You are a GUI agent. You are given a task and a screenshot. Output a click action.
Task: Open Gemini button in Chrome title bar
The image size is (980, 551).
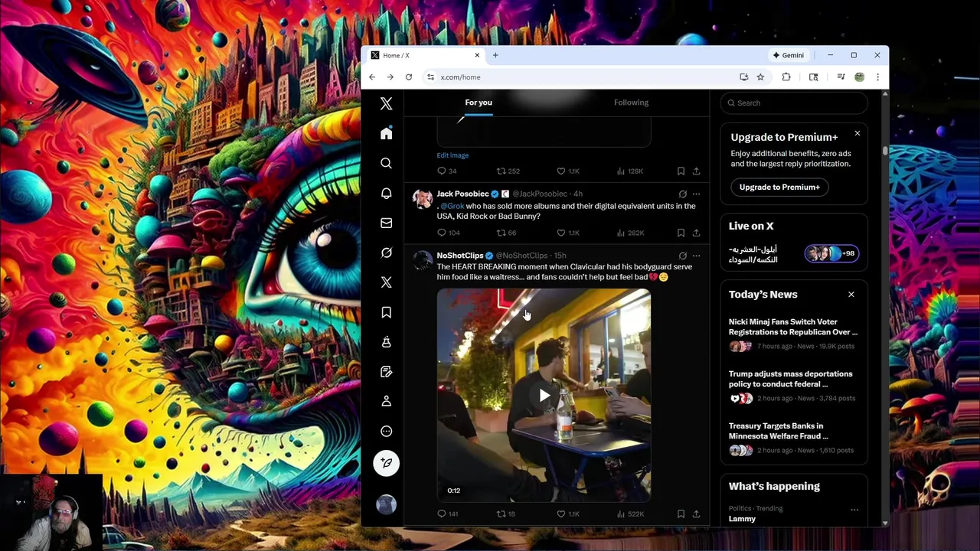pyautogui.click(x=789, y=55)
